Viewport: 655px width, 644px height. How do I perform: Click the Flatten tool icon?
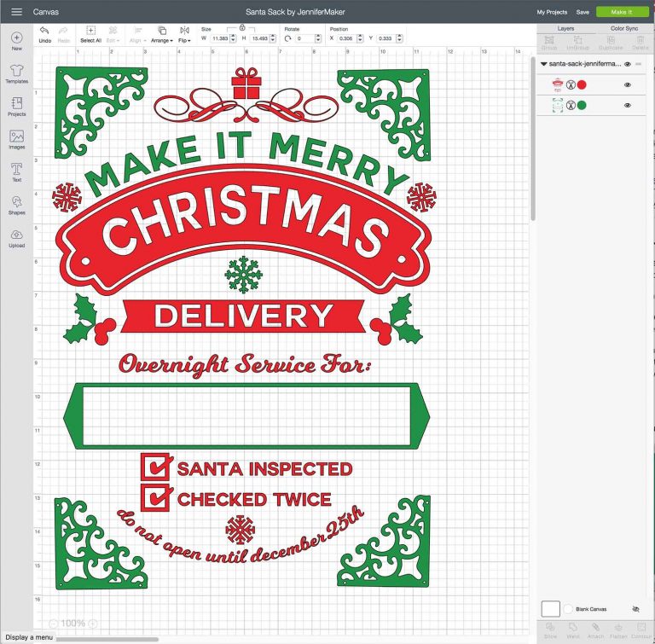pyautogui.click(x=618, y=628)
